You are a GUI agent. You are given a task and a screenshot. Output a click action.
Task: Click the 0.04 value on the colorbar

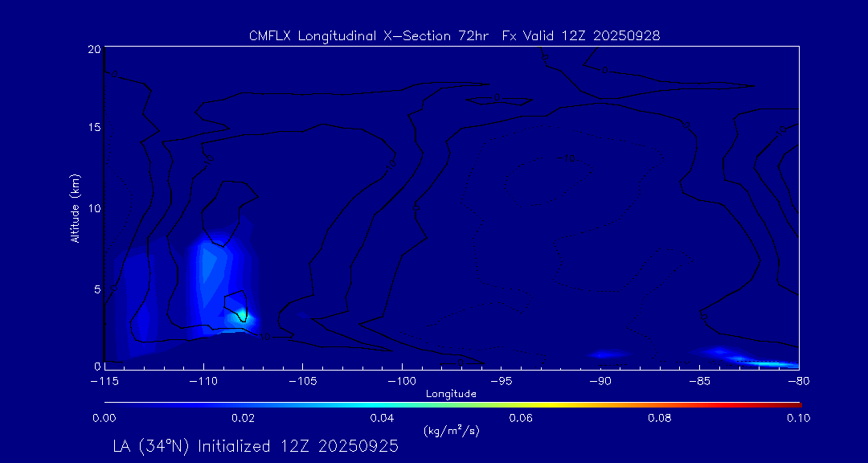[383, 403]
